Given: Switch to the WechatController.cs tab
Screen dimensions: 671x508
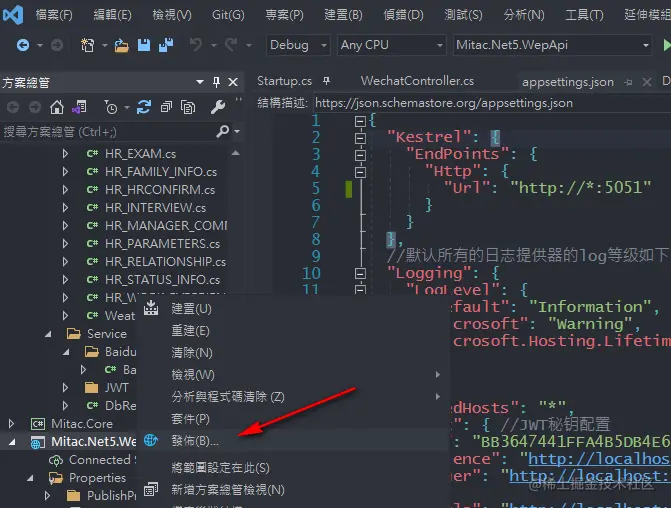Looking at the screenshot, I should (417, 81).
